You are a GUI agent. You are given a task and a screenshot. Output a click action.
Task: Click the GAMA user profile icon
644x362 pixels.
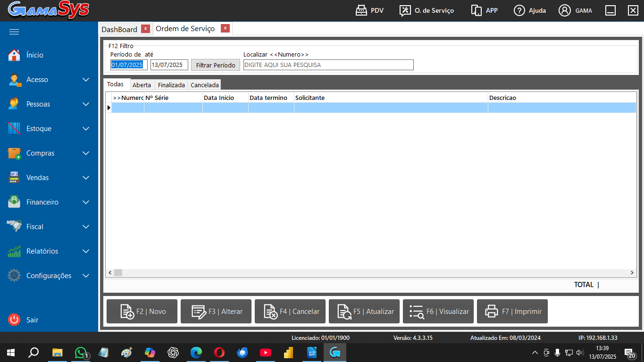tap(565, 10)
